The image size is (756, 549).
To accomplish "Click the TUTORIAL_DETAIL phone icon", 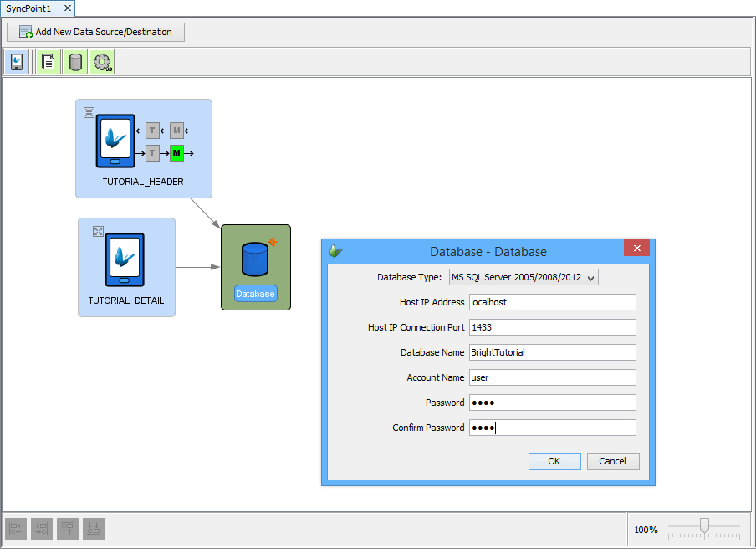I will [x=125, y=259].
